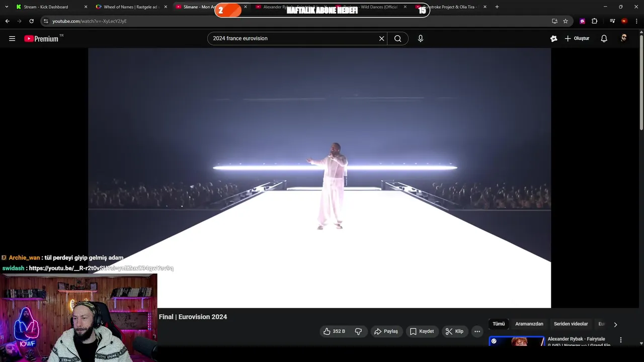
Task: Close the Wheel of Names tab
Action: (x=166, y=7)
